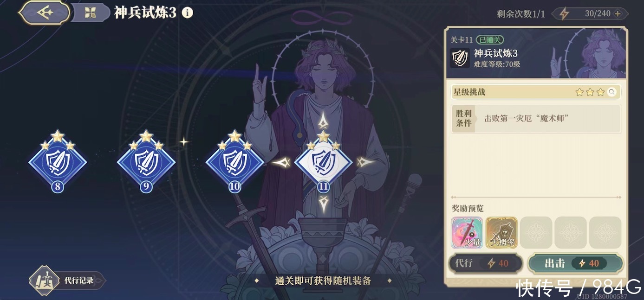Move selection down with bottom arrow

point(324,204)
